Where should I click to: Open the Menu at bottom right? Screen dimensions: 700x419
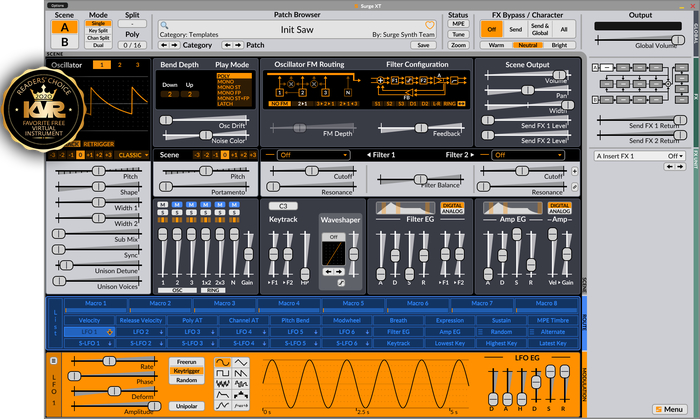tap(667, 409)
